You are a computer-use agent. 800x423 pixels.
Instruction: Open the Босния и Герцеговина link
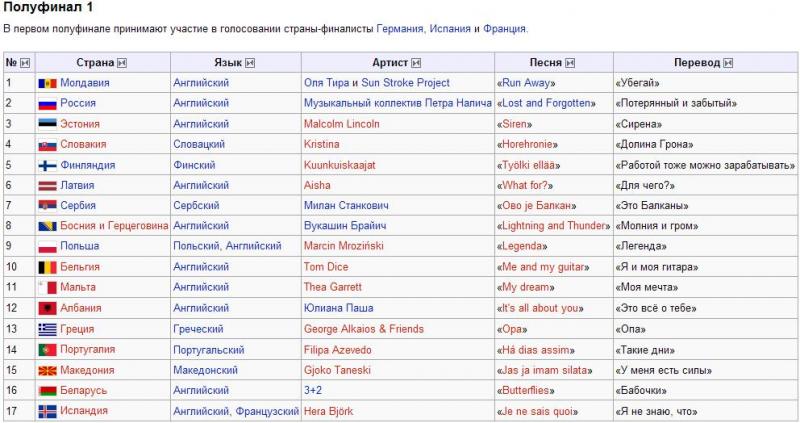tap(114, 226)
